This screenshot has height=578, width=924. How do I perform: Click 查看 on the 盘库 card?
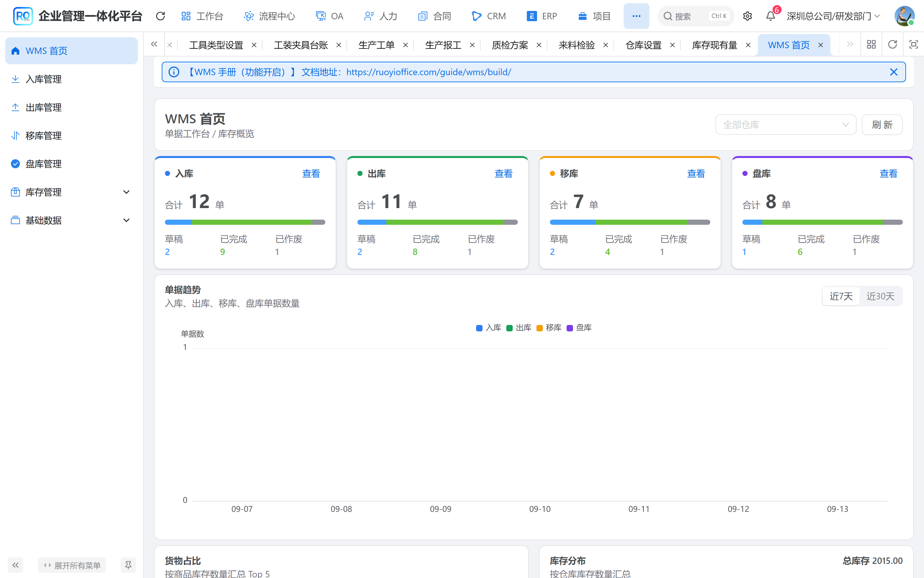888,173
